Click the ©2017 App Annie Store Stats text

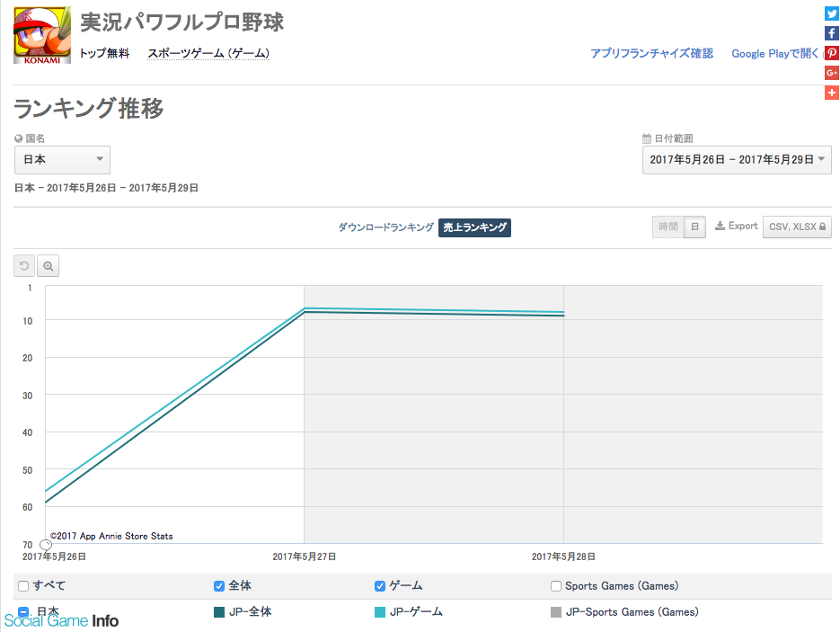point(111,536)
